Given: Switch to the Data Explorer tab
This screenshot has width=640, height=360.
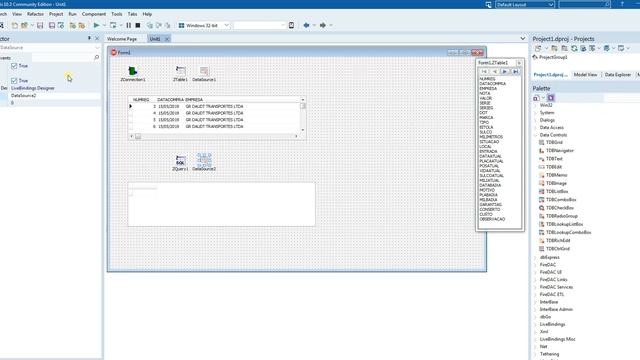Looking at the screenshot, I should click(x=618, y=75).
